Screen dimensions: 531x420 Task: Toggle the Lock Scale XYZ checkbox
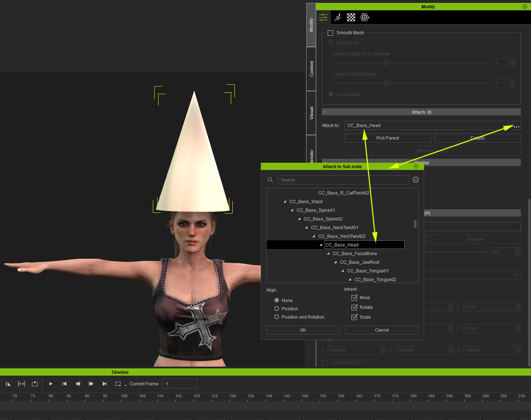tap(324, 363)
